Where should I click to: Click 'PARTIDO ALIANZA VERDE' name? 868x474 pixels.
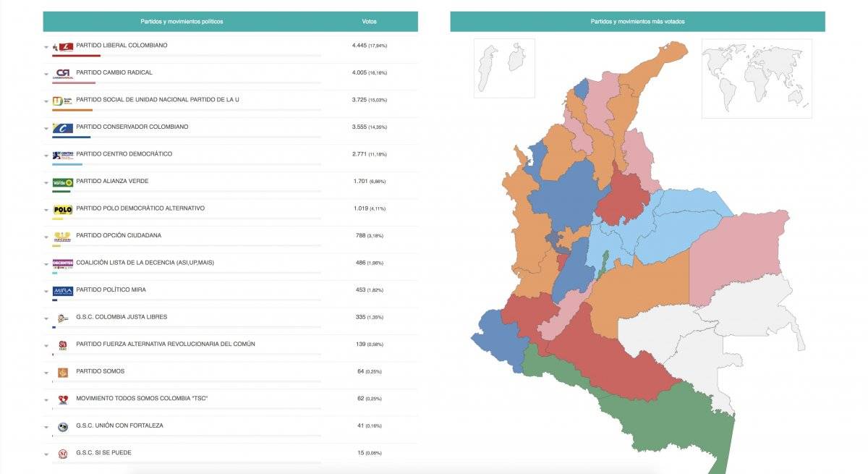click(112, 181)
